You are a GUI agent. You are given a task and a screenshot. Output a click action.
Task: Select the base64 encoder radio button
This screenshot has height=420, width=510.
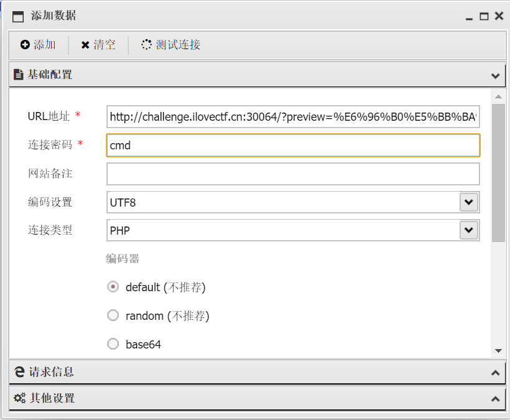(x=113, y=343)
